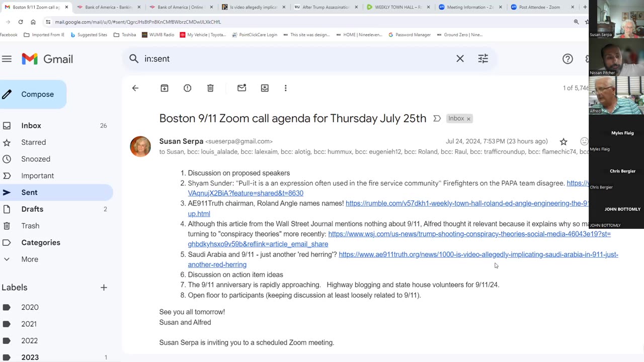Show search options filter icon
Viewport: 644px width, 362px height.
[483, 59]
